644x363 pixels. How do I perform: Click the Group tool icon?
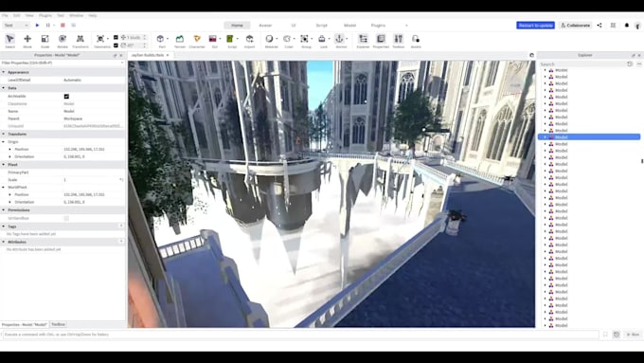304,39
